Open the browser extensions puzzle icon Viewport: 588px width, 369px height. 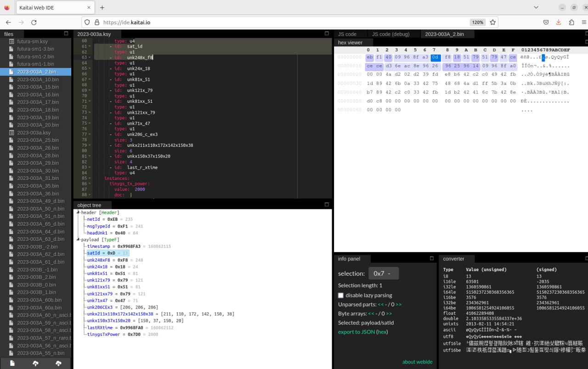click(571, 22)
